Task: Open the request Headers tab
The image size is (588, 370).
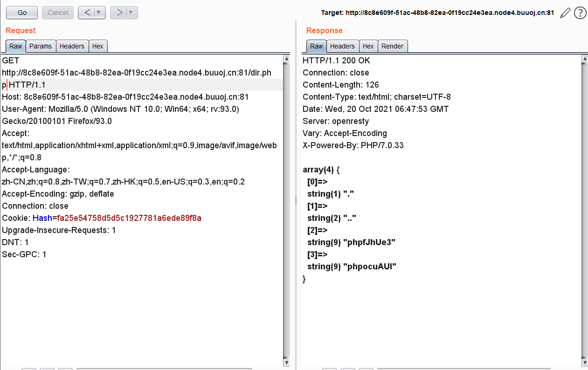Action: [72, 46]
